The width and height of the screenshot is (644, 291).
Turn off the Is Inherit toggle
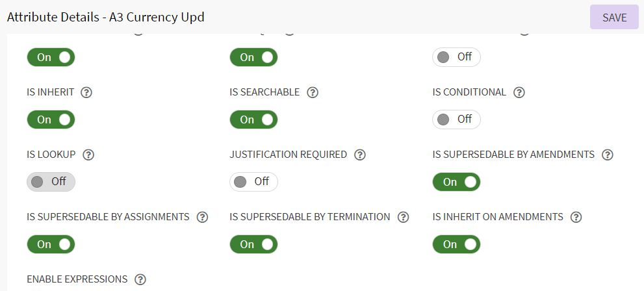click(x=51, y=120)
